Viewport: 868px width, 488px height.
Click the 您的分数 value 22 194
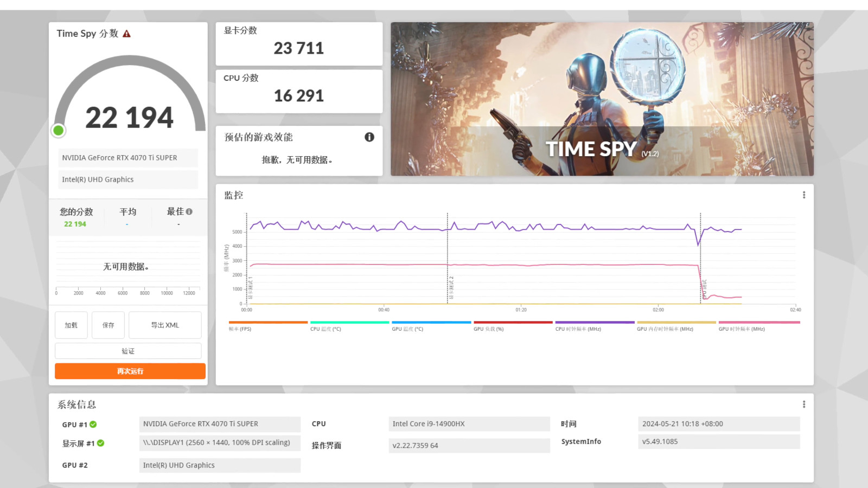coord(75,224)
